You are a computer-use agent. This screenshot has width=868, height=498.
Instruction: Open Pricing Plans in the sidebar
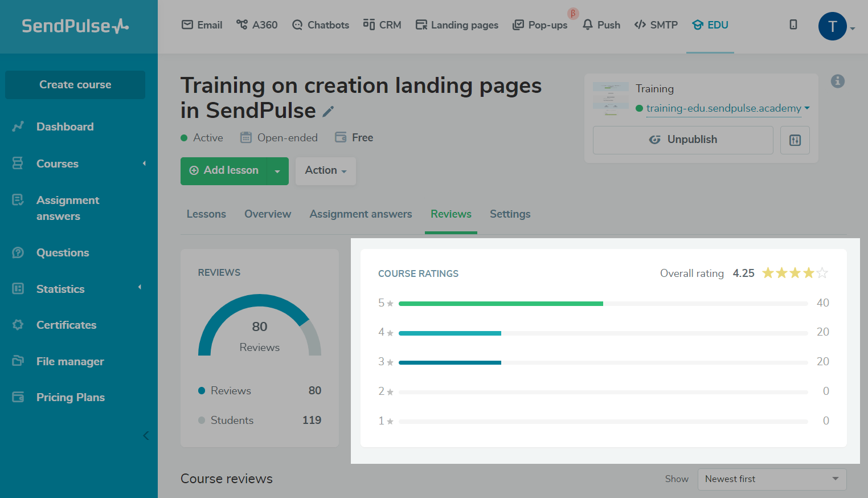pyautogui.click(x=71, y=397)
